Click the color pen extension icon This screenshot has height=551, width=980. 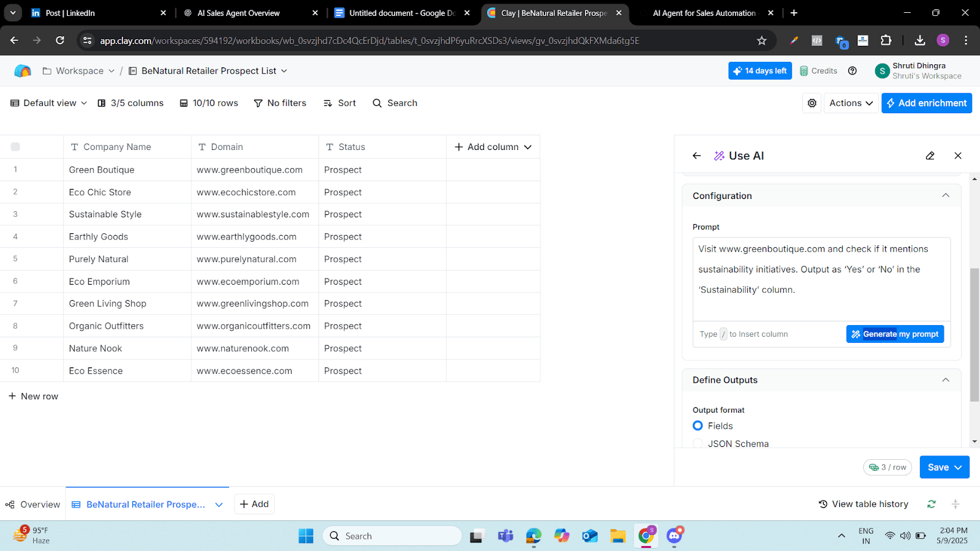(794, 40)
